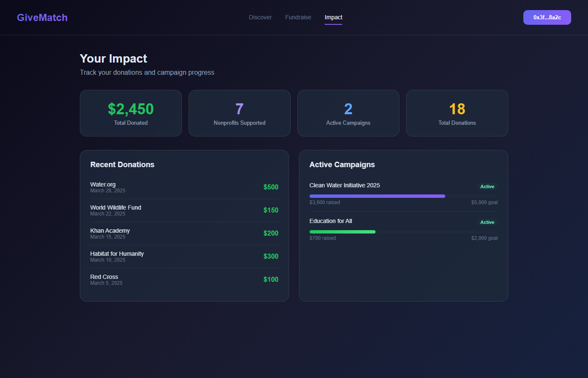588x378 pixels.
Task: Select the Education for All campaign title
Action: point(331,220)
